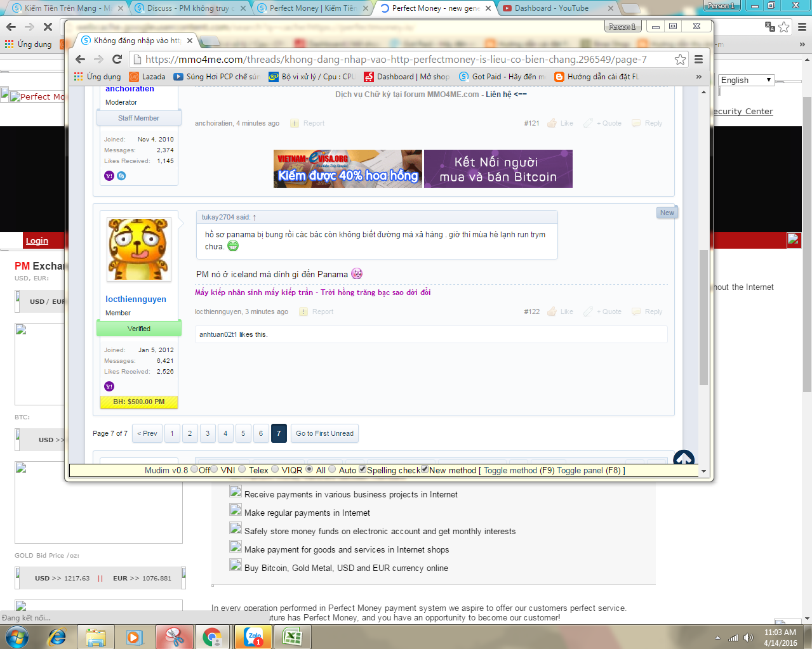
Task: Expand bookmarks overflow chevron in background window
Action: pyautogui.click(x=802, y=44)
